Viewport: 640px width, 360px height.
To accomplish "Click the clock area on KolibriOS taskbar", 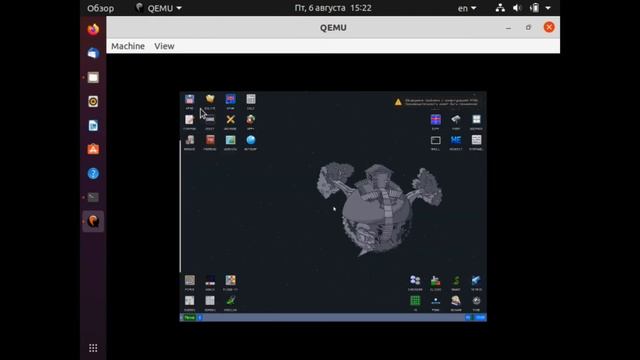I will click(480, 318).
